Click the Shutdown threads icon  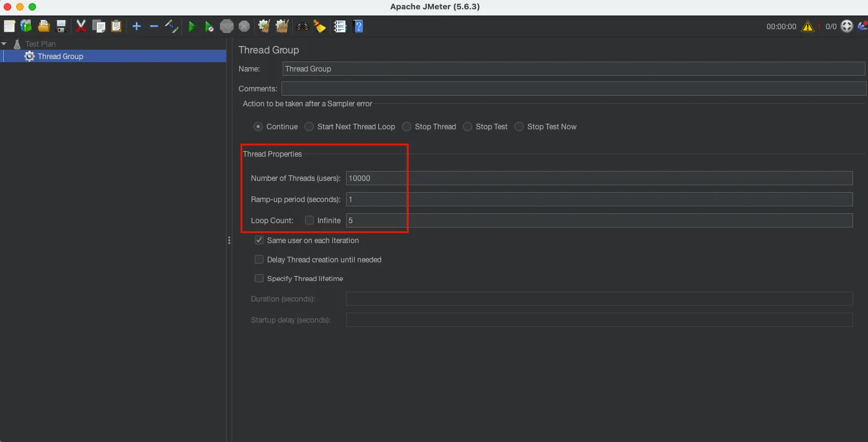[244, 26]
